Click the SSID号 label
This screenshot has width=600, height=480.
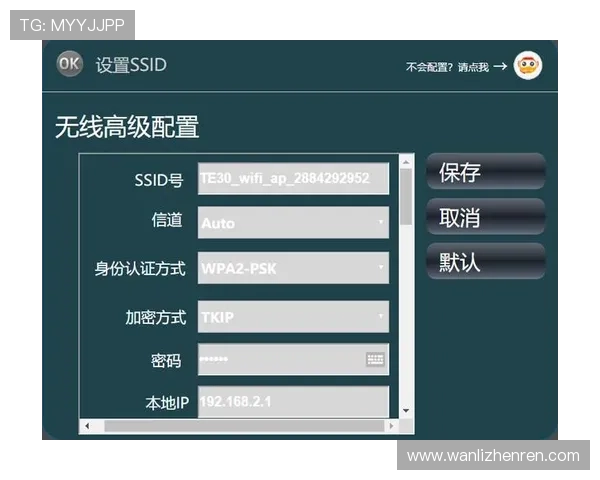pyautogui.click(x=159, y=180)
